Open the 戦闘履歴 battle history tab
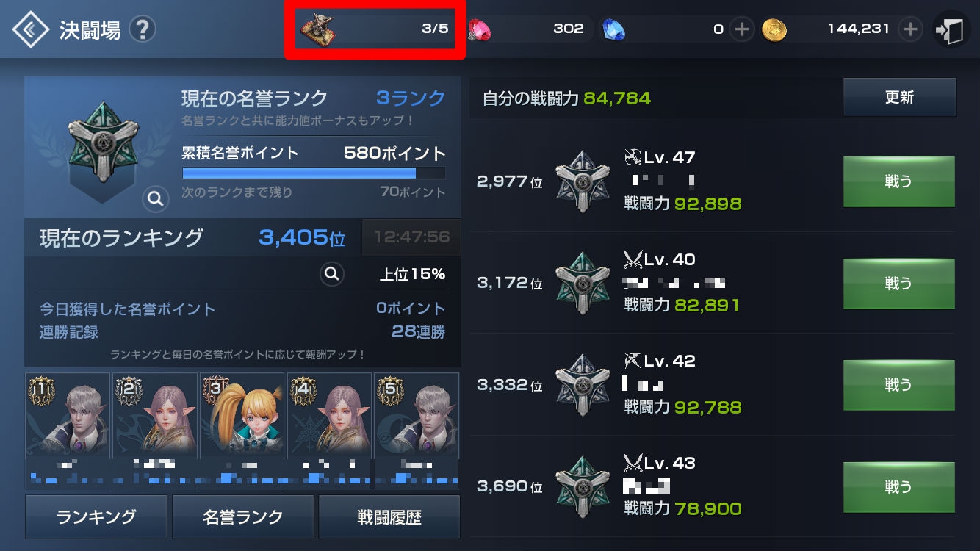 tap(389, 516)
